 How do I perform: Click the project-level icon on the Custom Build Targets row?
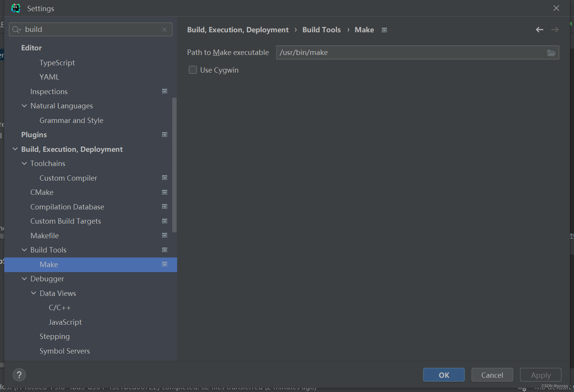165,221
